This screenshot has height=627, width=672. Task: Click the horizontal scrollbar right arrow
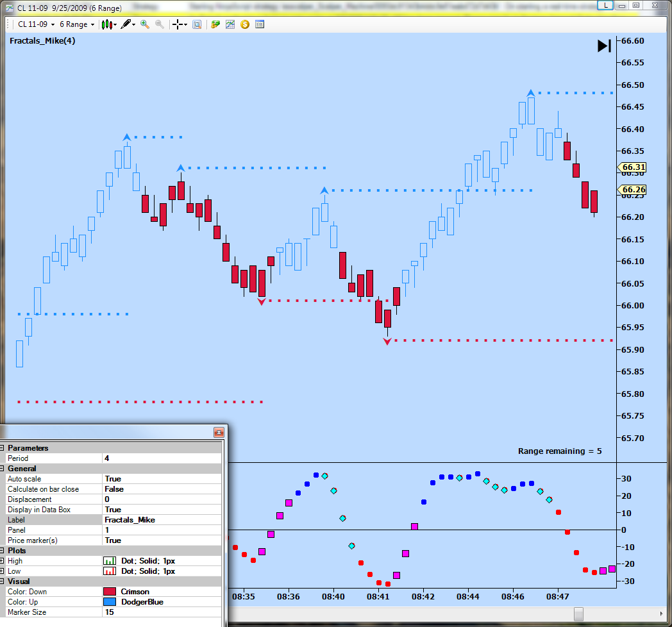(x=661, y=614)
